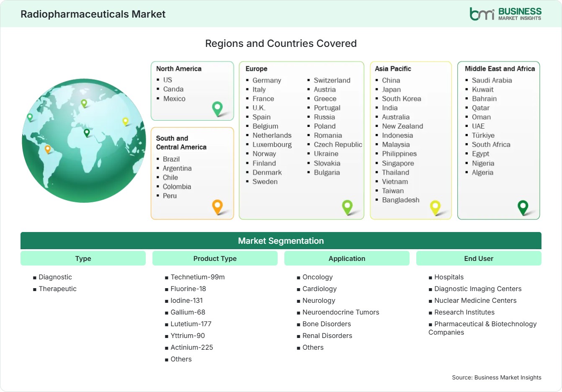Select the End User segmentation header
562x392 pixels.
click(479, 258)
